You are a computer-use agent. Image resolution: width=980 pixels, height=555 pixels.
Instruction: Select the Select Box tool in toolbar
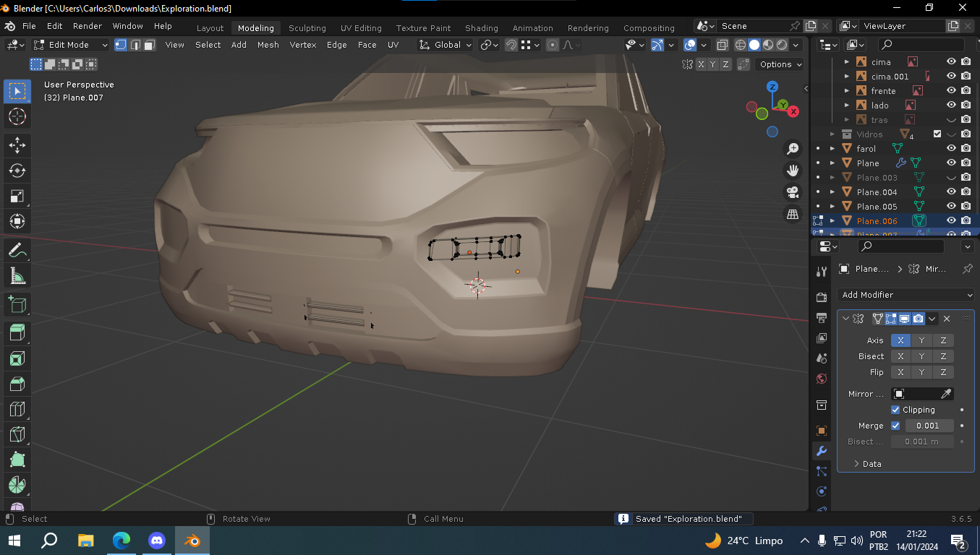point(17,91)
